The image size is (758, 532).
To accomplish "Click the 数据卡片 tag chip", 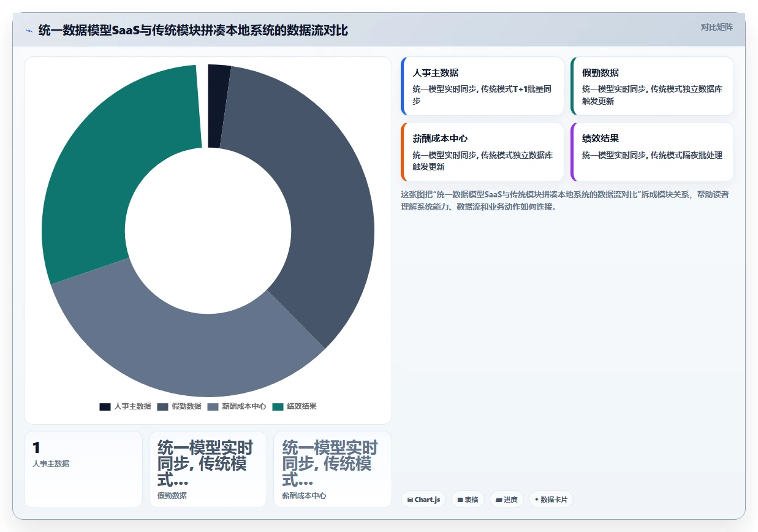I will pos(551,500).
